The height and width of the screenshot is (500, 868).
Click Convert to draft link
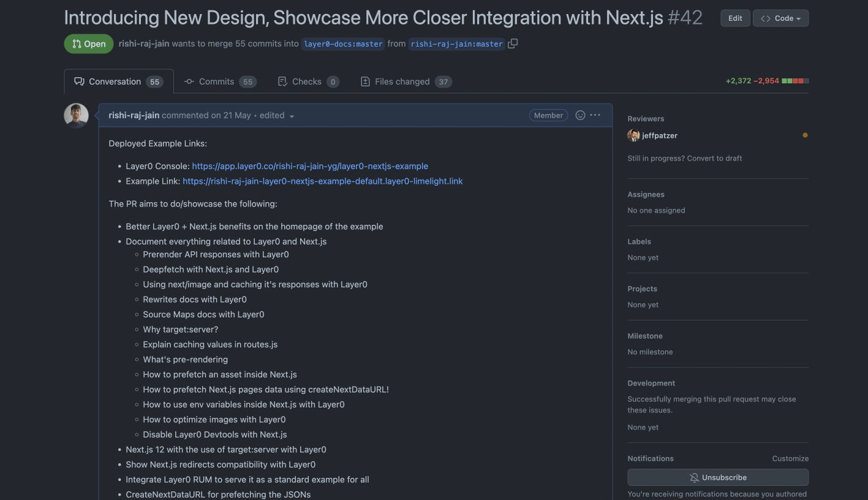714,158
